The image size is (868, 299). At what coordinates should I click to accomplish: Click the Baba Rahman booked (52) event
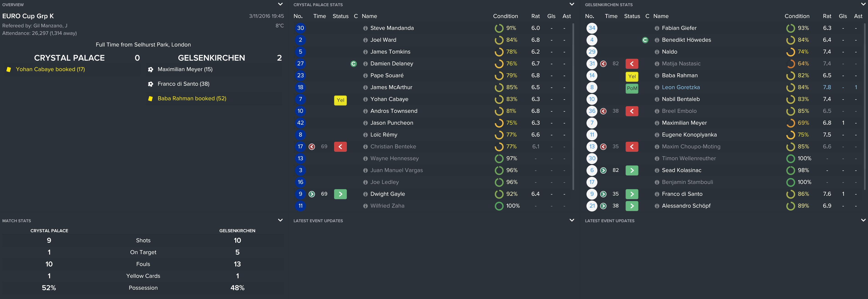click(192, 98)
